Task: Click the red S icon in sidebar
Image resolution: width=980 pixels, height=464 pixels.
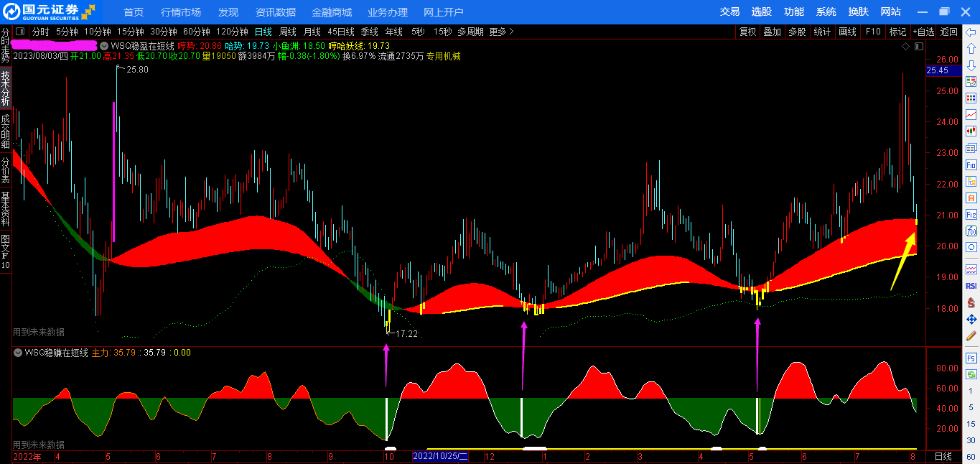Action: click(971, 302)
